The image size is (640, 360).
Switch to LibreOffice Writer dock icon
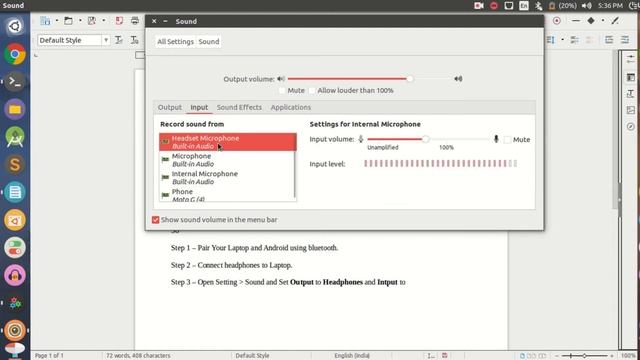[15, 192]
